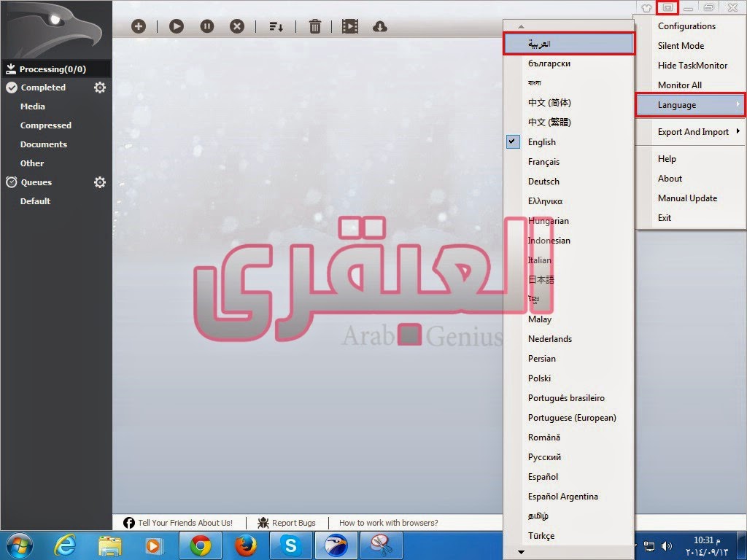Select Português brasileiro language option

[569, 398]
